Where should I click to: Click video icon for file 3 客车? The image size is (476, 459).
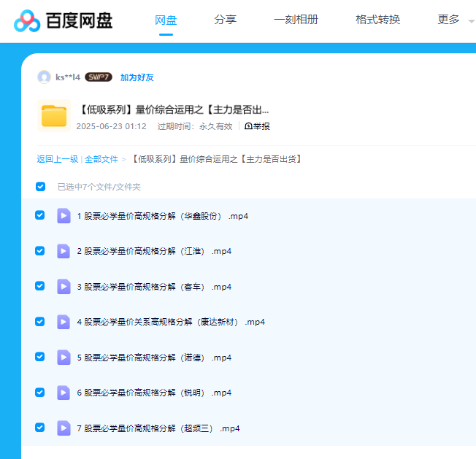click(64, 287)
